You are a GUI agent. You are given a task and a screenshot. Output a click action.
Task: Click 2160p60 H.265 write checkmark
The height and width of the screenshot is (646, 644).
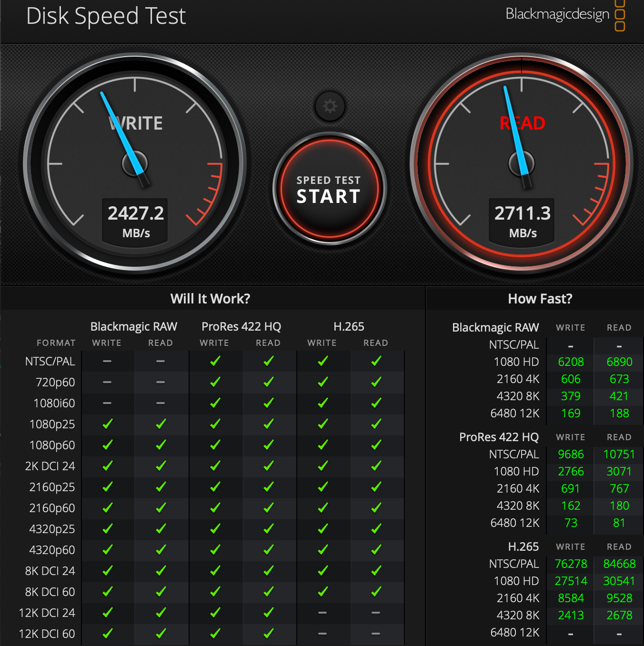(322, 508)
